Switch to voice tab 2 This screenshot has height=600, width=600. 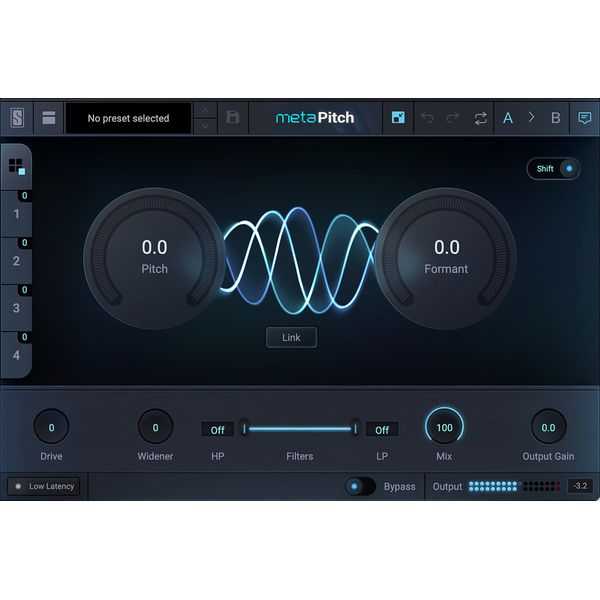pyautogui.click(x=16, y=261)
